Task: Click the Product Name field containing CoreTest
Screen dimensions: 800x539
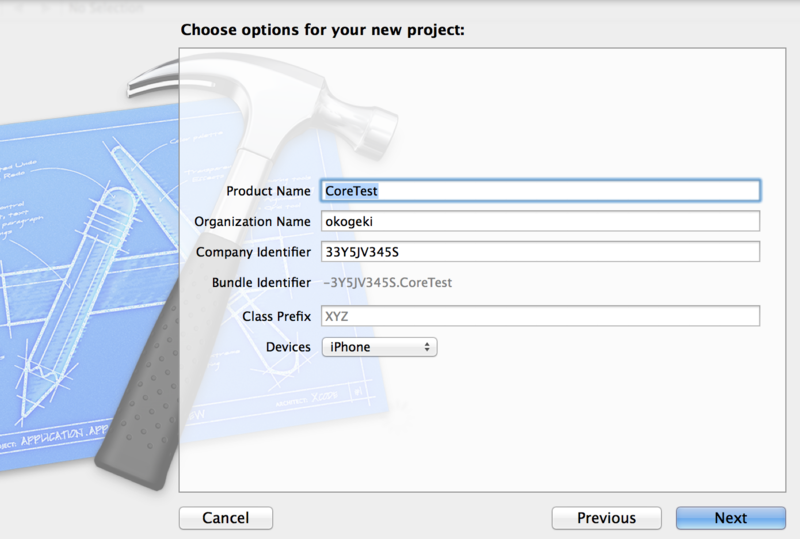Action: (x=540, y=190)
